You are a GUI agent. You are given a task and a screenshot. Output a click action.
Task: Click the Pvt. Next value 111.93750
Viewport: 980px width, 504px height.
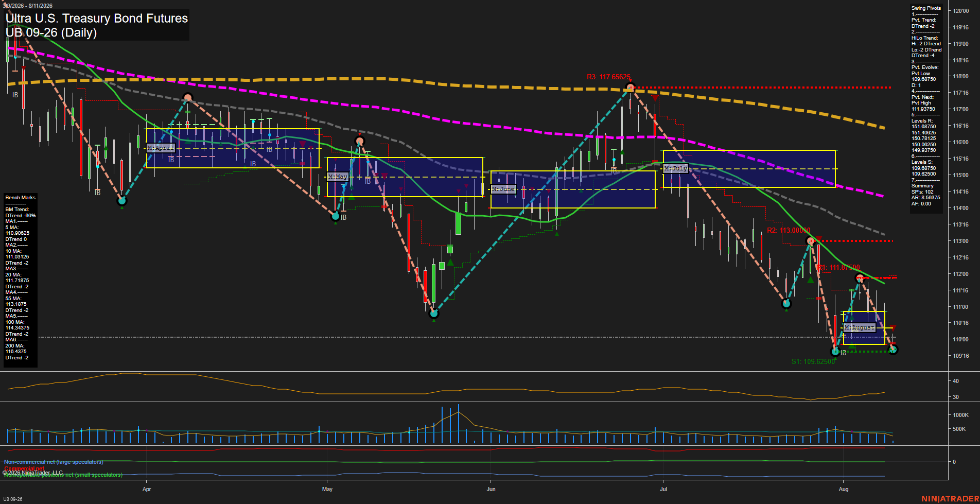pos(923,109)
